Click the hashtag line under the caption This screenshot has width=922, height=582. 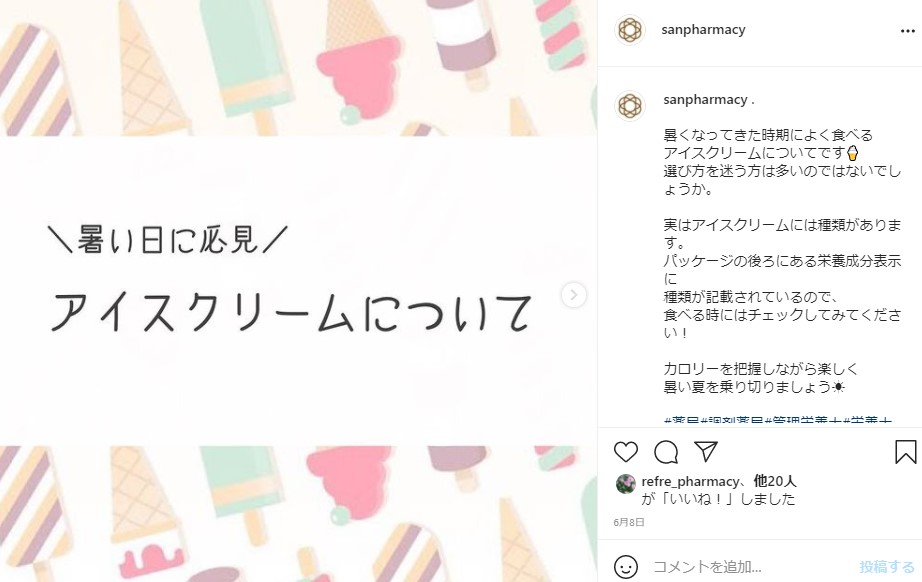click(777, 420)
